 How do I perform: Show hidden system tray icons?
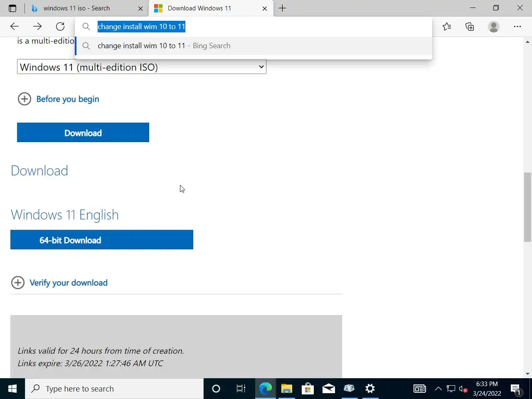coord(438,389)
